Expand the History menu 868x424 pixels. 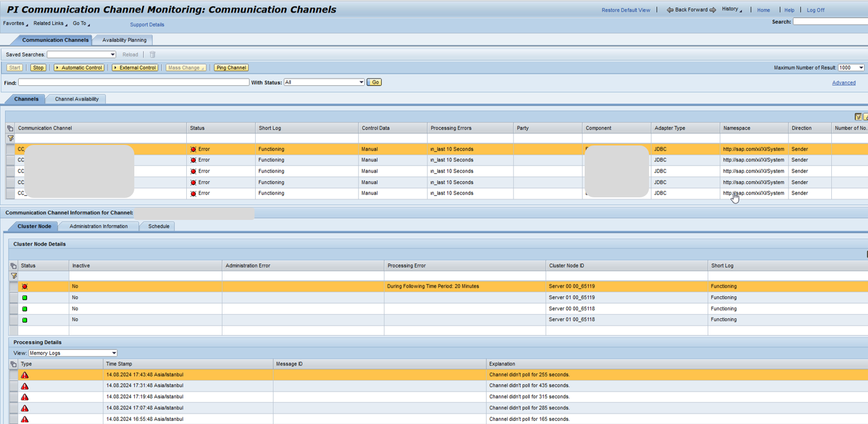[x=732, y=10]
